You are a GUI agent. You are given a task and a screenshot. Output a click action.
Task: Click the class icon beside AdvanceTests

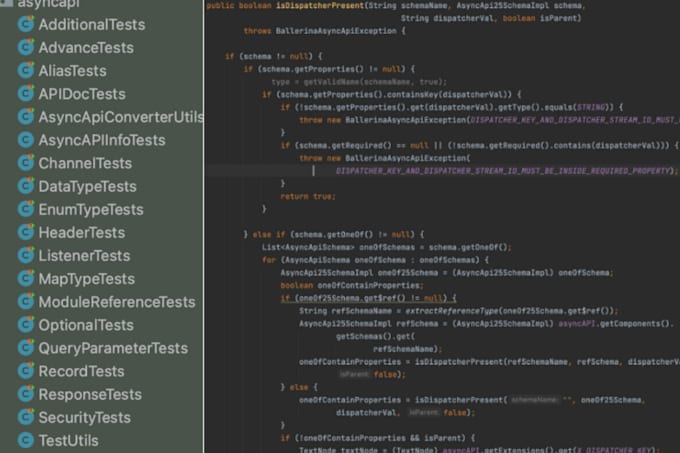pyautogui.click(x=26, y=47)
